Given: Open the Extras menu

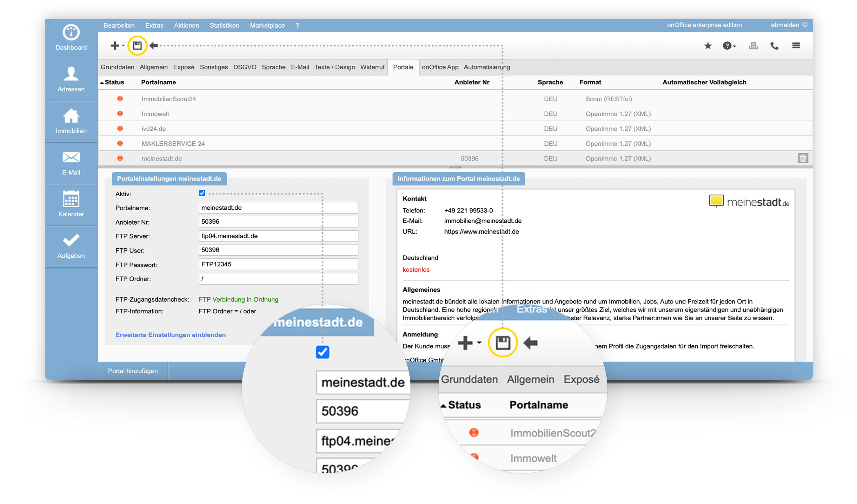Looking at the screenshot, I should pyautogui.click(x=154, y=25).
